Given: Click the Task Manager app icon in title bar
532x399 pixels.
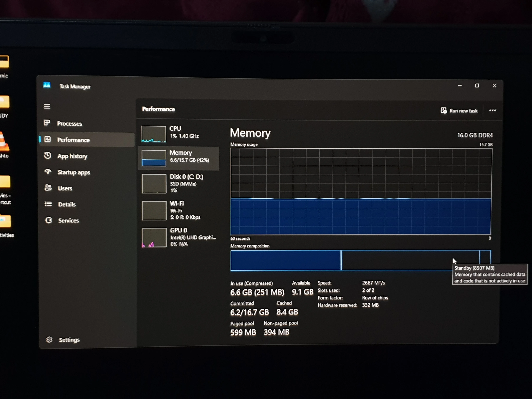Looking at the screenshot, I should point(47,85).
